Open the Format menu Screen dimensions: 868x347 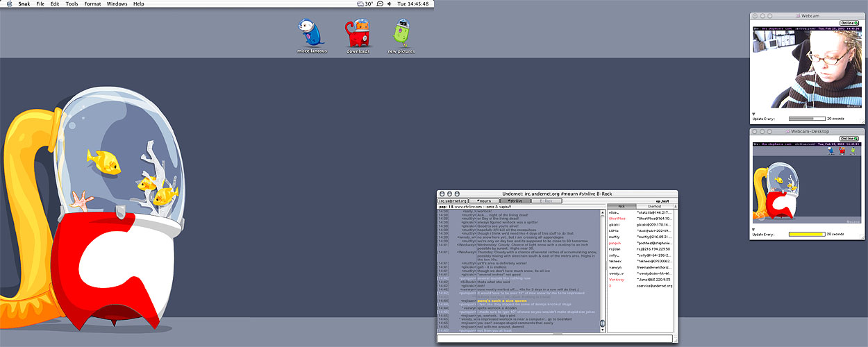click(92, 3)
